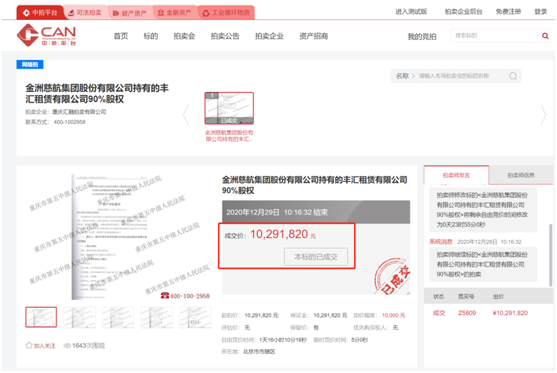Expand the 名称 search type selector
The height and width of the screenshot is (373, 557).
point(405,76)
